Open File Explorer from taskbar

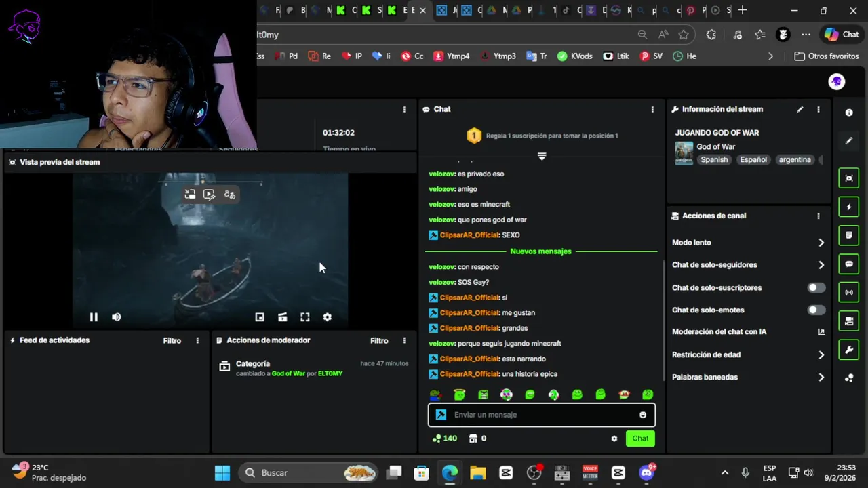pos(477,472)
